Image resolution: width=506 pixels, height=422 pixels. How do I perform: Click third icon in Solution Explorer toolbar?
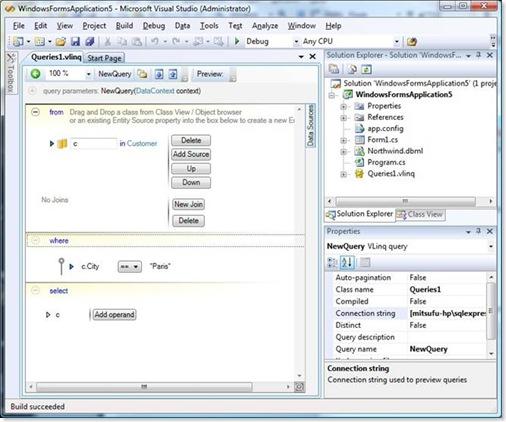366,69
